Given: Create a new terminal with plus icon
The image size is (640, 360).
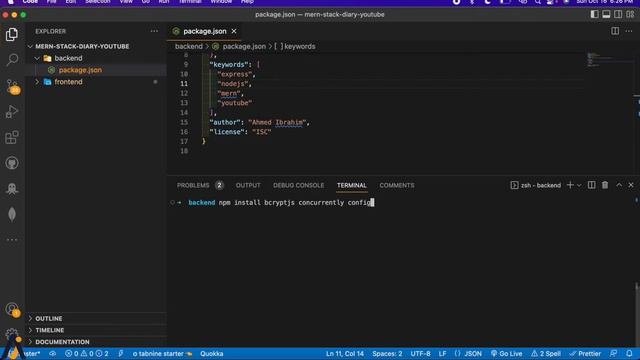Looking at the screenshot, I should click(570, 185).
